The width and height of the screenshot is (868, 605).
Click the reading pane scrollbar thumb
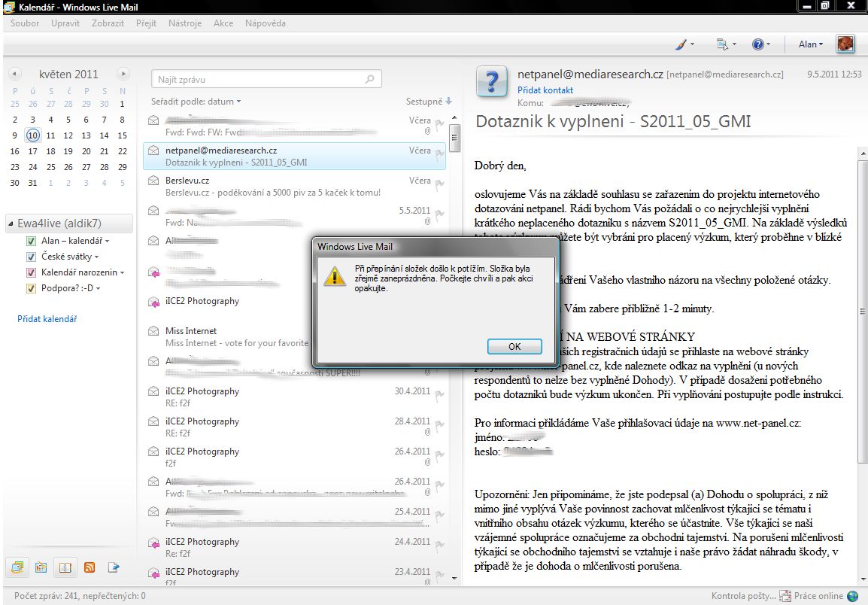point(863,312)
